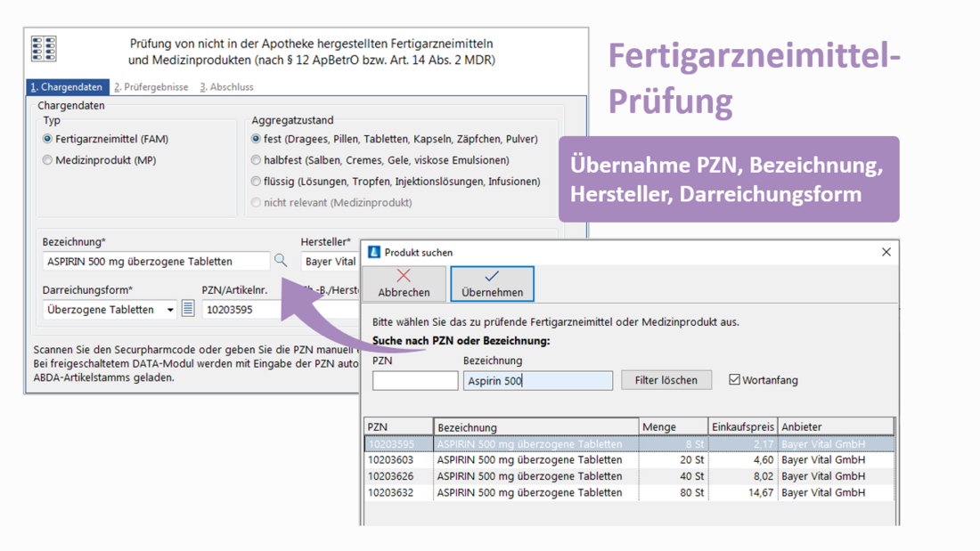
Task: Choose halbfest as Aggregatzustand
Action: click(x=257, y=160)
